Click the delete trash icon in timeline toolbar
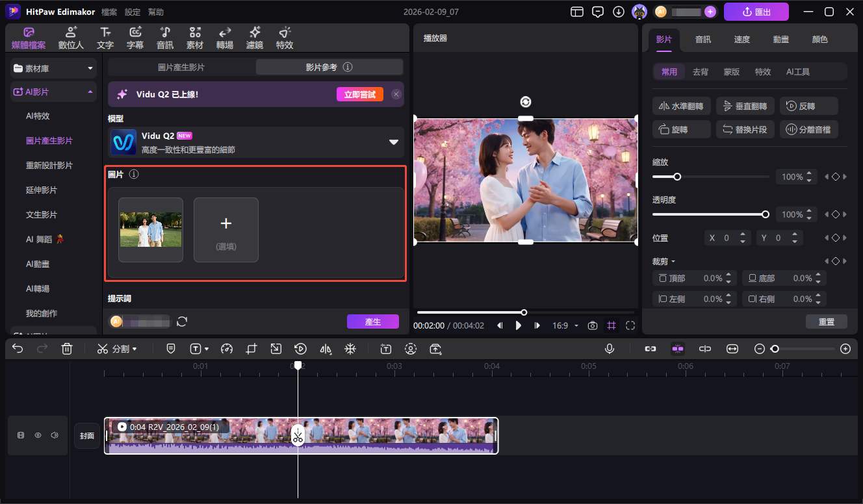The image size is (863, 504). (66, 349)
